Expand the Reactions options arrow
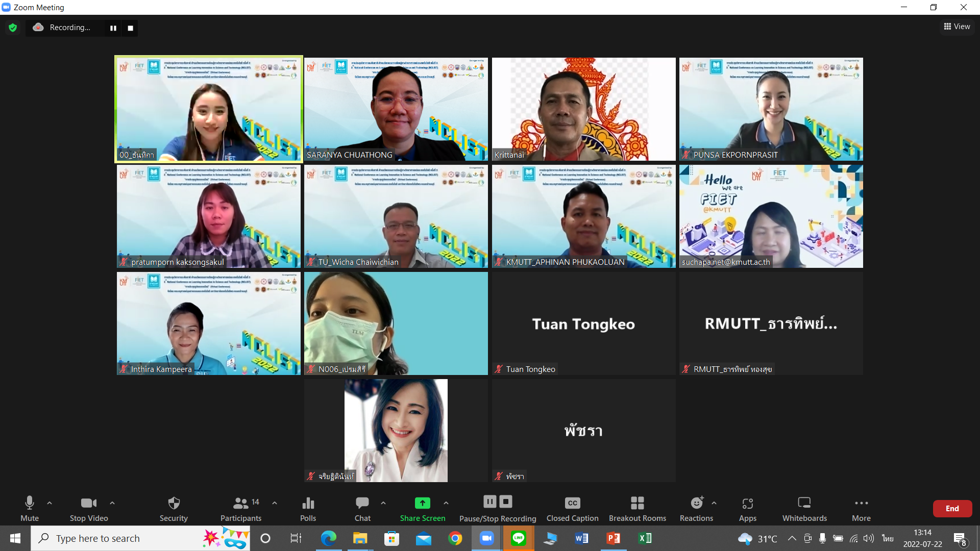Image resolution: width=980 pixels, height=551 pixels. [x=714, y=503]
